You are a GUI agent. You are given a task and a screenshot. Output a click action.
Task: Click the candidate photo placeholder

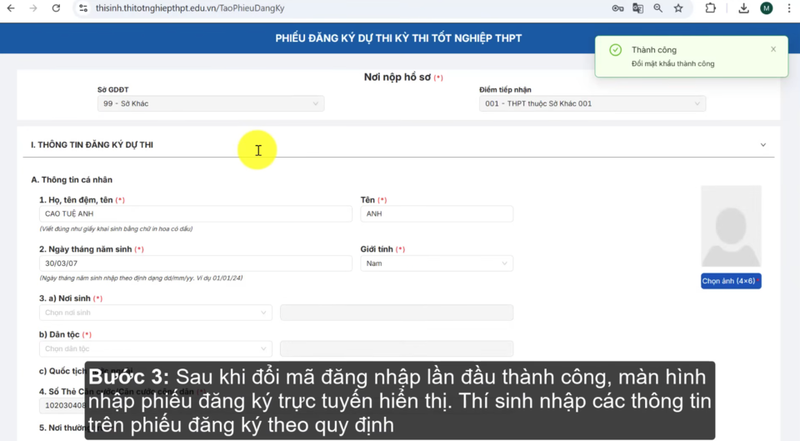click(x=731, y=226)
